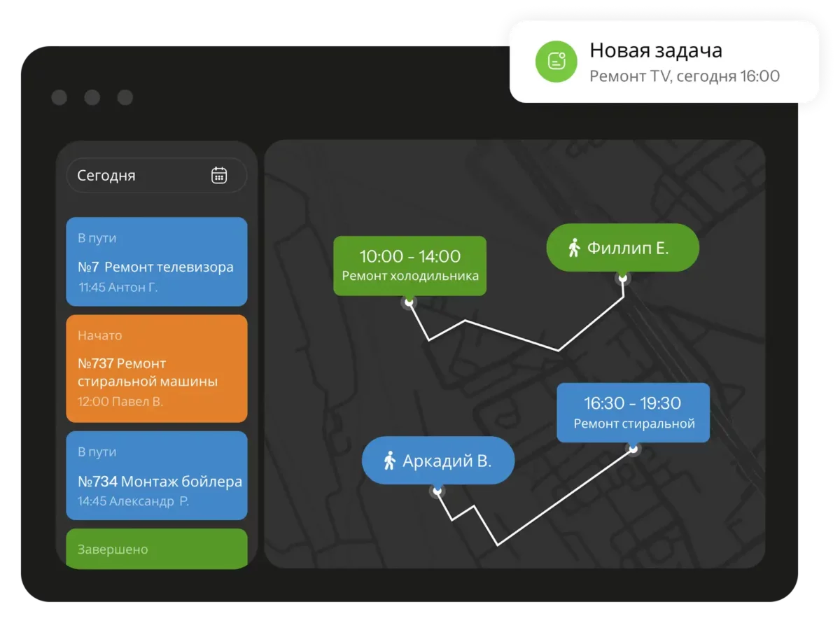The height and width of the screenshot is (623, 840).
Task: Click map pin under Филлип Е. marker
Action: pos(622,278)
